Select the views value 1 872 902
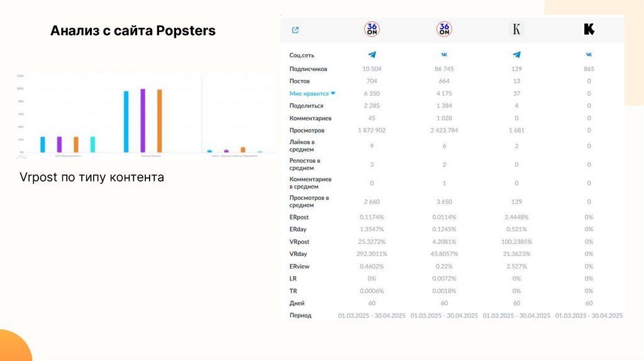 (x=372, y=131)
